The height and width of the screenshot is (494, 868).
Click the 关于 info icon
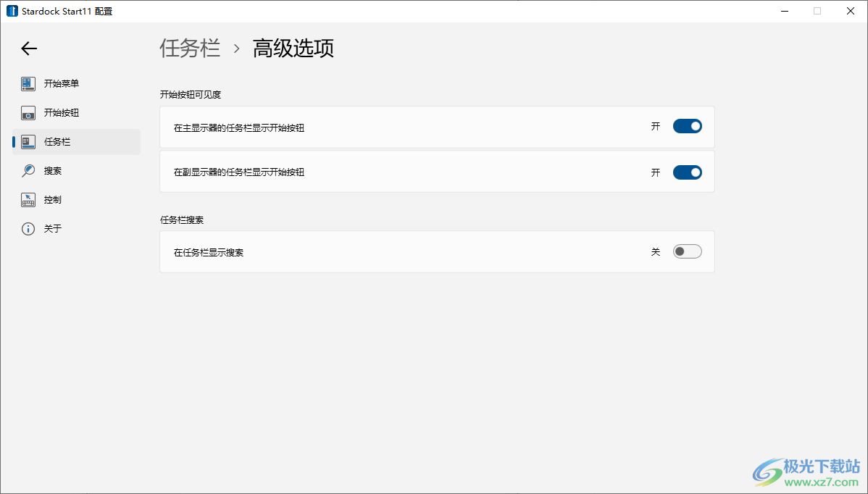[x=28, y=229]
